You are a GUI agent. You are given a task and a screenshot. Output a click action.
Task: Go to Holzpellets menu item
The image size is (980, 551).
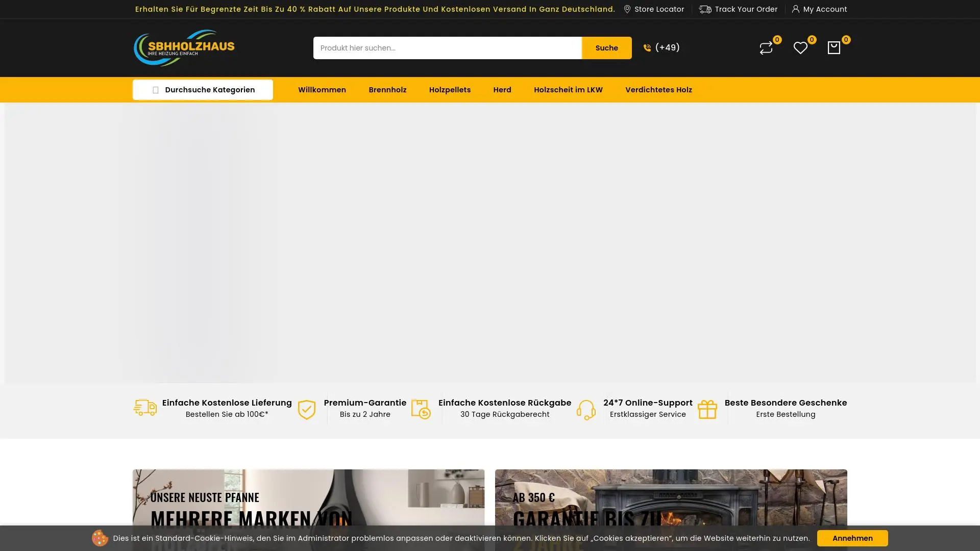pyautogui.click(x=450, y=90)
